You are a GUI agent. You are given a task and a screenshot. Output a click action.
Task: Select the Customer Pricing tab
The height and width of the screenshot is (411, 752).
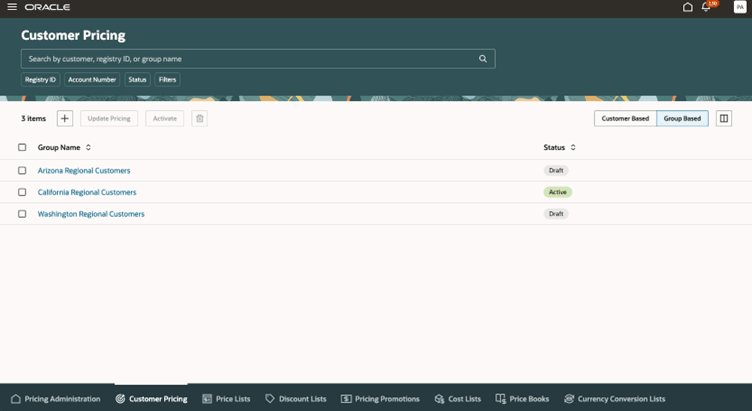151,399
